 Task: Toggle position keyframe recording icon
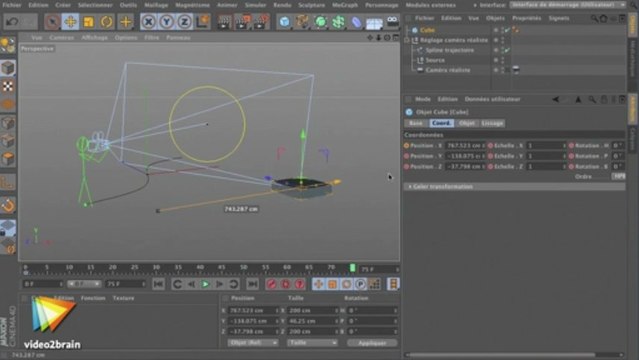pos(318,284)
